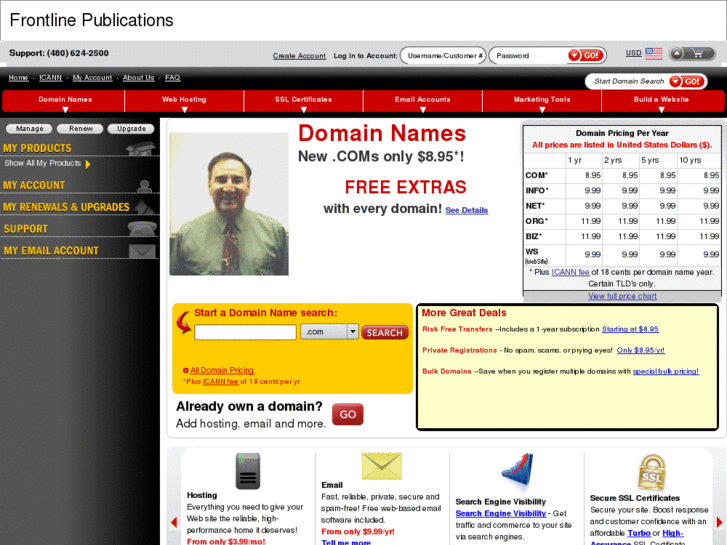Click the yellow Email envelope icon
The width and height of the screenshot is (727, 545).
pyautogui.click(x=382, y=466)
